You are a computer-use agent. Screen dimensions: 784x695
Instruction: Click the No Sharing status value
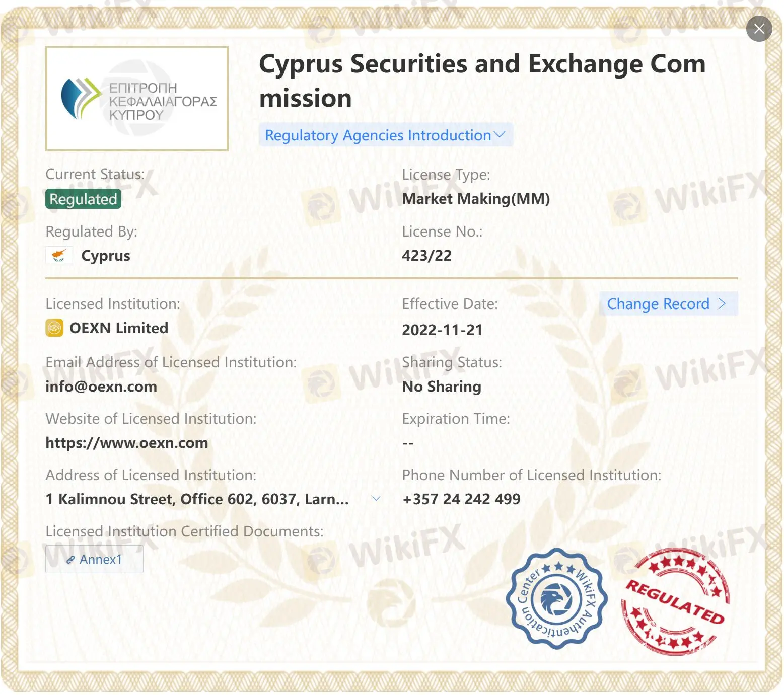point(442,387)
